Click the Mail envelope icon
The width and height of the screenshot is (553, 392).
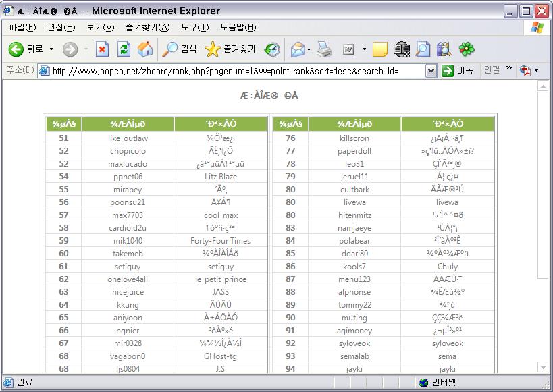coord(297,49)
